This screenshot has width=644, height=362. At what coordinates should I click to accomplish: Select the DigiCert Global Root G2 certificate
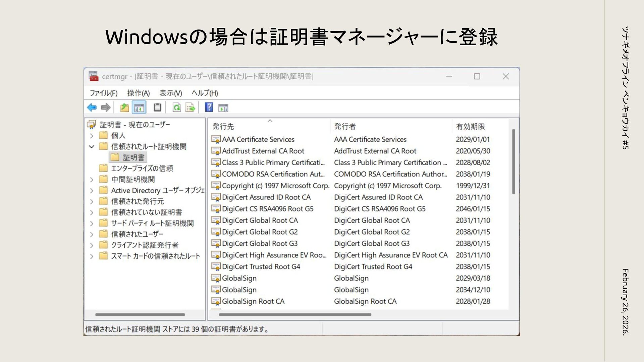(x=260, y=232)
